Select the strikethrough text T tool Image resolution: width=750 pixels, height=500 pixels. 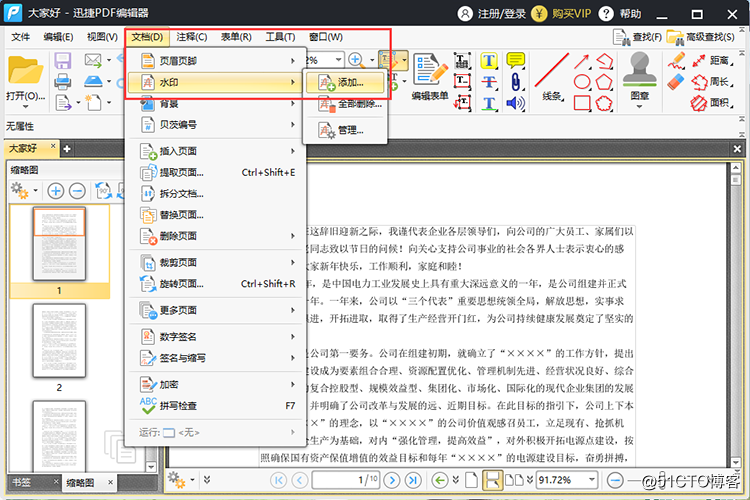pyautogui.click(x=489, y=82)
